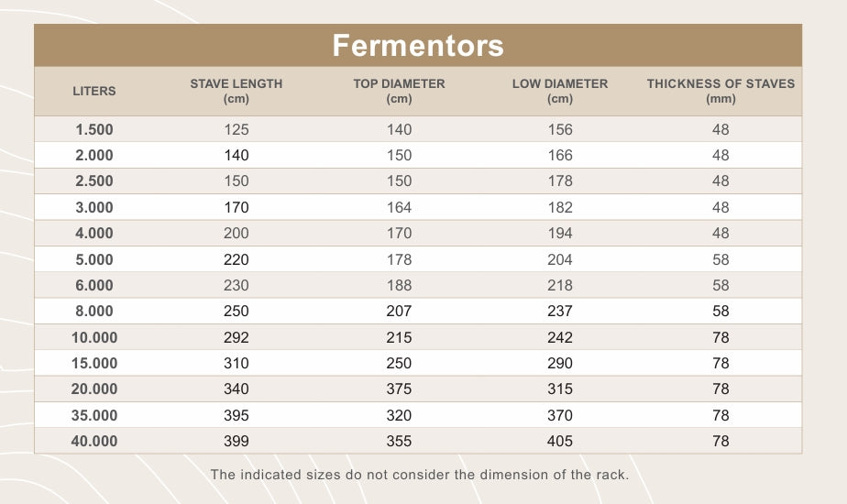The width and height of the screenshot is (847, 504).
Task: Click the 4.000 liters row label
Action: click(94, 233)
